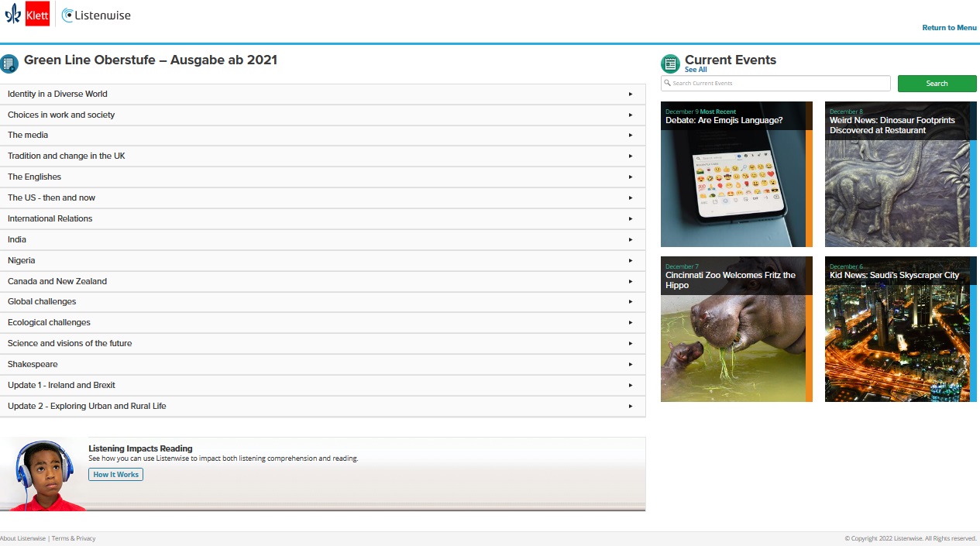Image resolution: width=980 pixels, height=546 pixels.
Task: Open the Terms & Privacy footer link
Action: point(74,538)
